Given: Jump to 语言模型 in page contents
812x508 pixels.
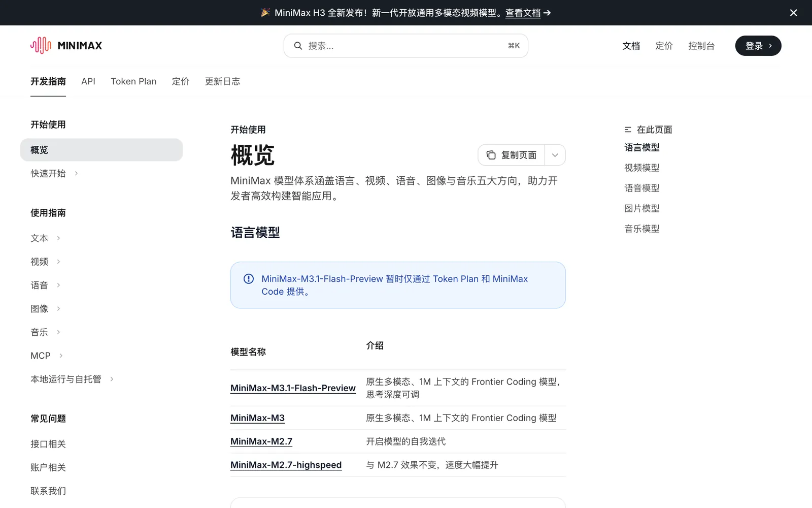Looking at the screenshot, I should pyautogui.click(x=642, y=147).
